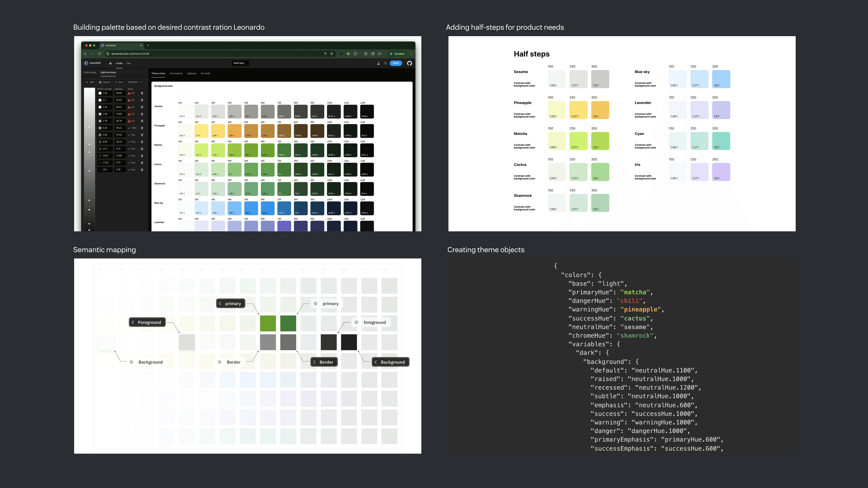Screen dimensions: 868x488
Task: Click the Leonardo home icon
Action: [110, 63]
